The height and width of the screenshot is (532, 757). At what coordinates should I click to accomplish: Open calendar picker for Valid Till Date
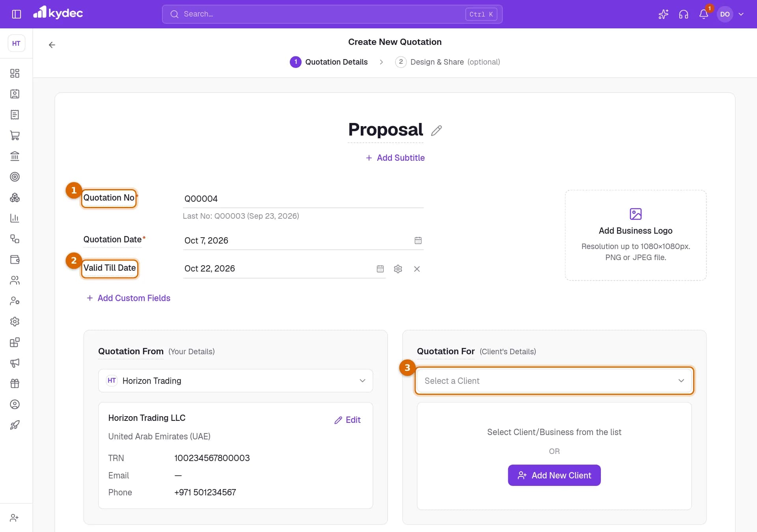380,269
